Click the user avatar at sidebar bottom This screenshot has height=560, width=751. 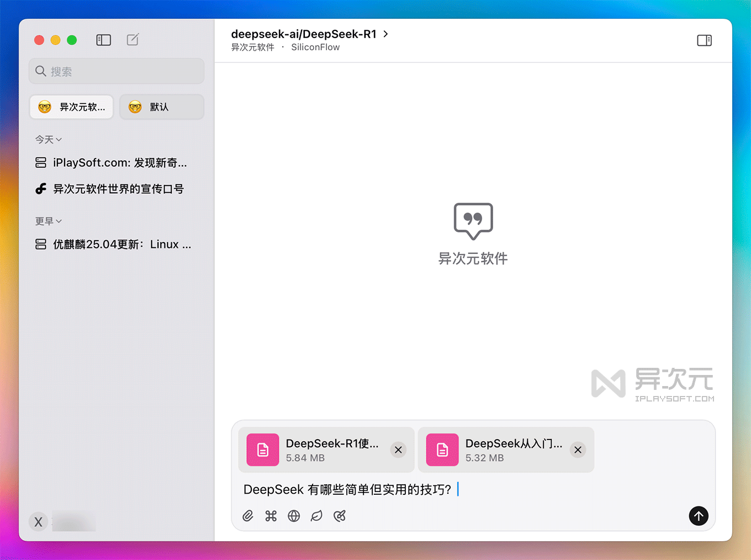pyautogui.click(x=38, y=521)
